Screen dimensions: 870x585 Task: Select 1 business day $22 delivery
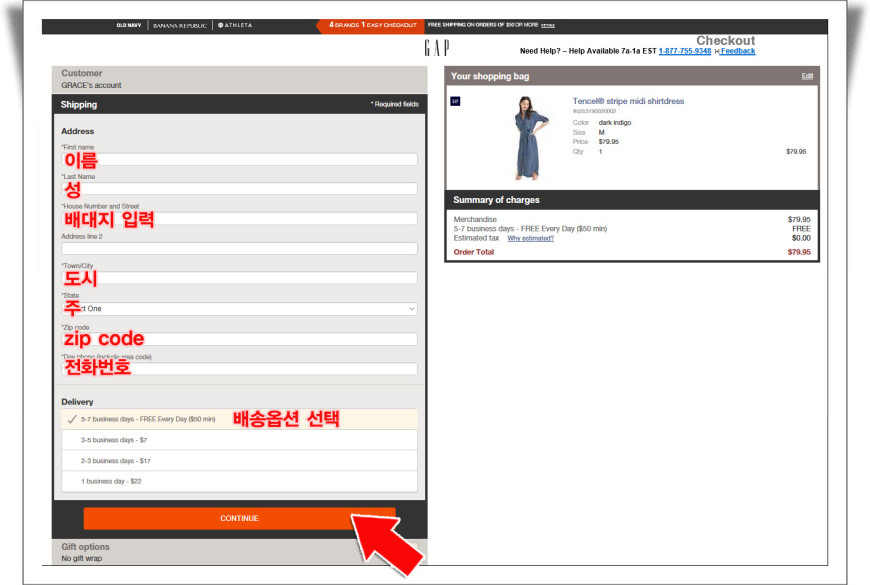tap(239, 481)
